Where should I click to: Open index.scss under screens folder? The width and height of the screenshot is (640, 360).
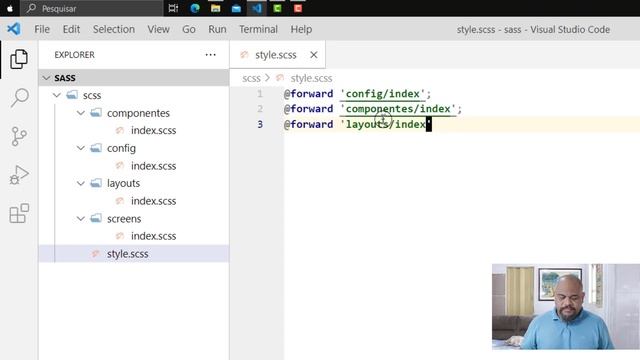(153, 236)
